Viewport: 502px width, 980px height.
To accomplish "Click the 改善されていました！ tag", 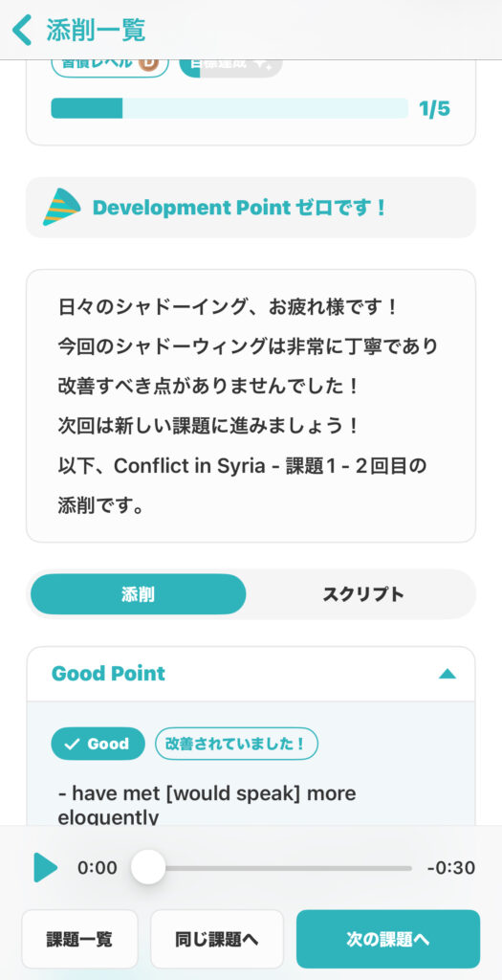I will click(x=236, y=744).
